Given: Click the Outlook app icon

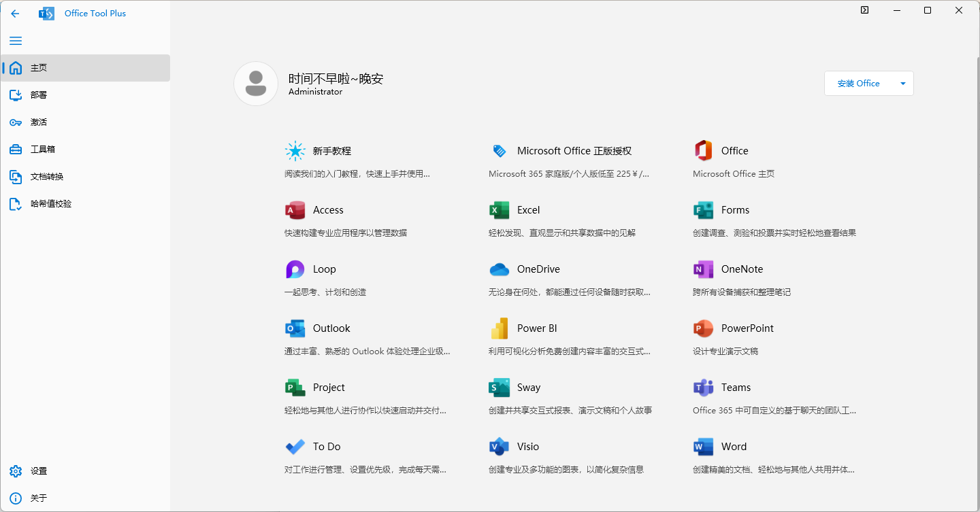Looking at the screenshot, I should [295, 328].
